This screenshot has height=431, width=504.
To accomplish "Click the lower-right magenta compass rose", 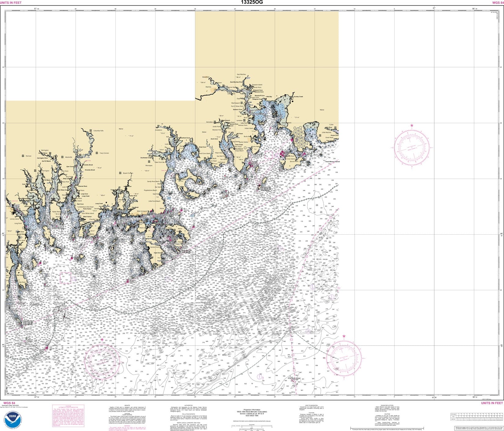I will point(345,358).
